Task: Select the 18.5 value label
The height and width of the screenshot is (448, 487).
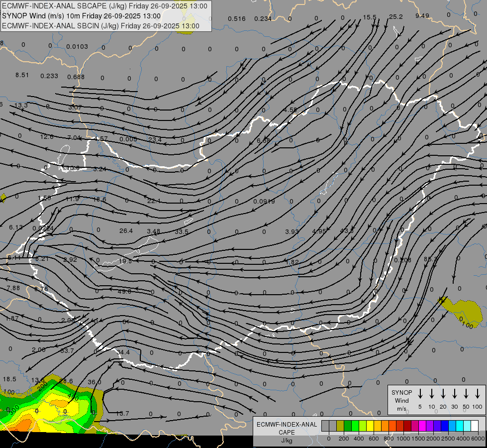Action: pyautogui.click(x=9, y=379)
